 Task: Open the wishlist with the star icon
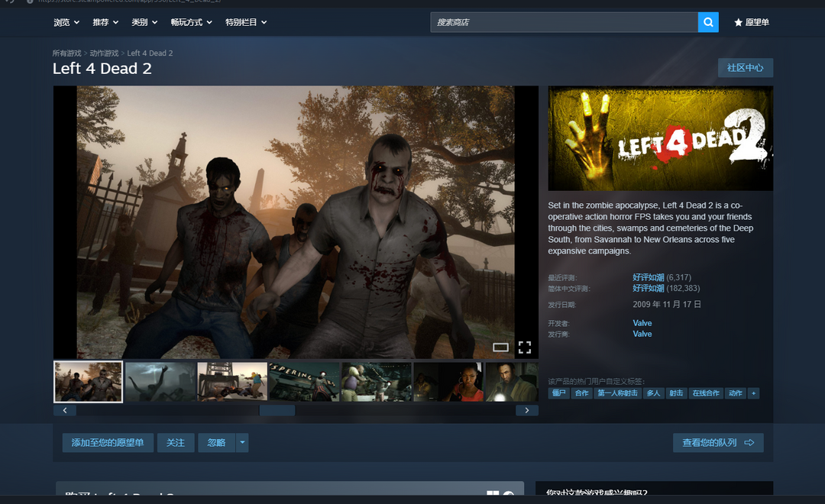pyautogui.click(x=751, y=22)
